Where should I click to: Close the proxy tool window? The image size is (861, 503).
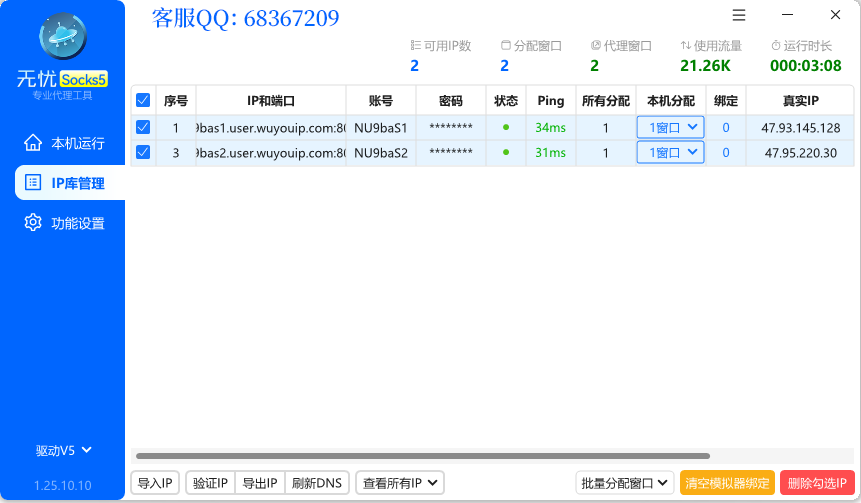tap(835, 15)
